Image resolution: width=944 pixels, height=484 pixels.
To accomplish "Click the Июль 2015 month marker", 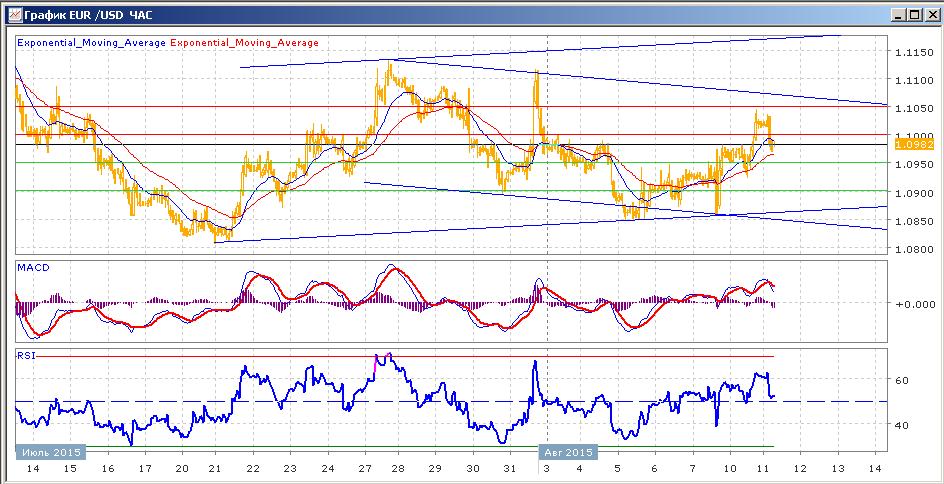I will coord(51,452).
